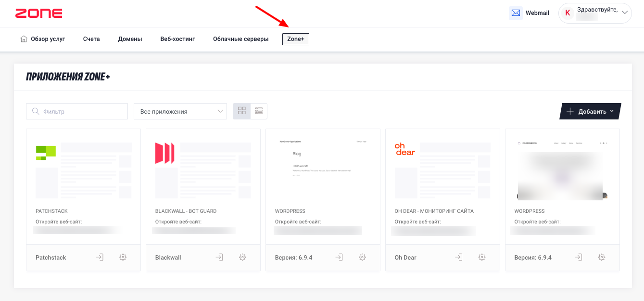644x301 pixels.
Task: Click PATCHSTACK card title
Action: (51, 211)
